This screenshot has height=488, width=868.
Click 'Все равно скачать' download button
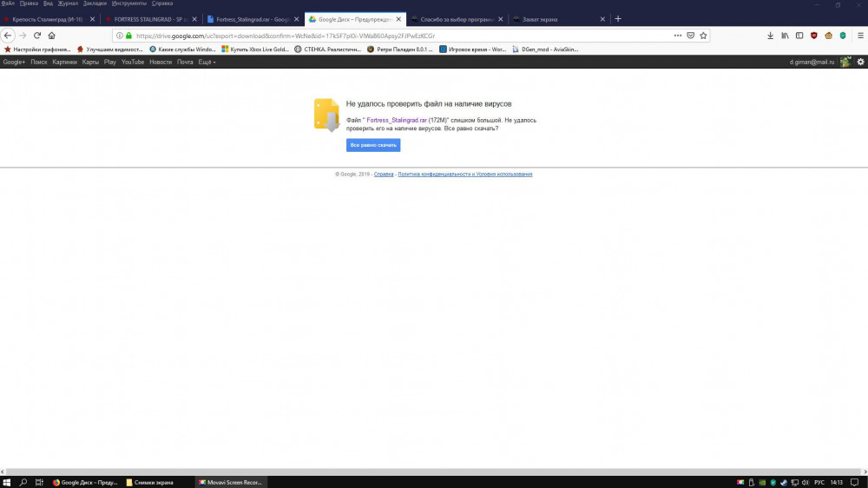[373, 145]
